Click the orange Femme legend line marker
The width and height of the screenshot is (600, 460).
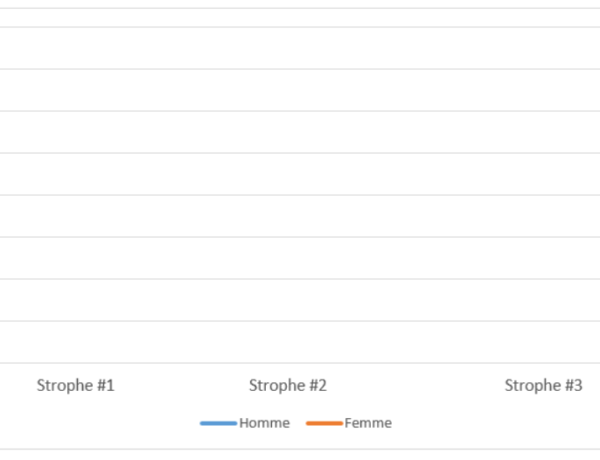point(324,423)
